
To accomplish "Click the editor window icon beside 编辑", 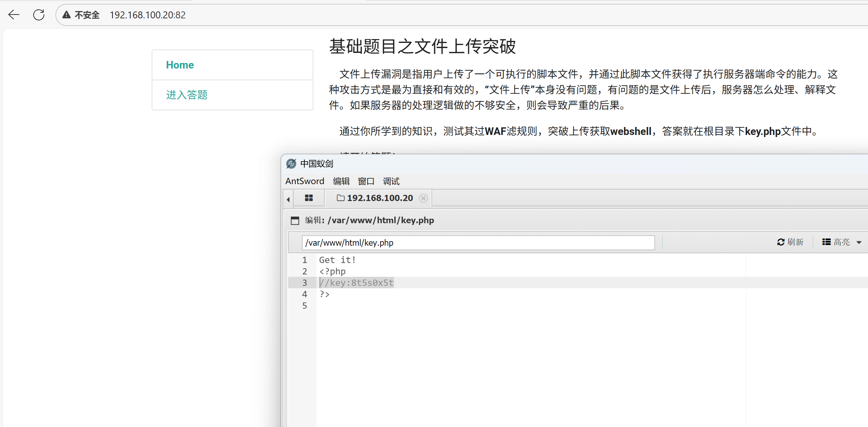I will click(x=295, y=220).
